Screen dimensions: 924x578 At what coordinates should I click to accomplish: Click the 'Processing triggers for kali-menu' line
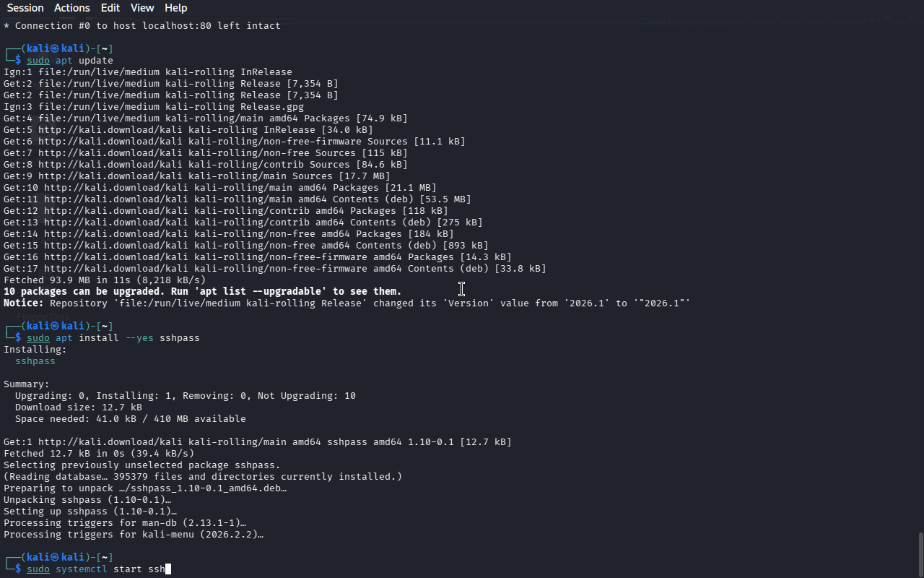pos(134,535)
